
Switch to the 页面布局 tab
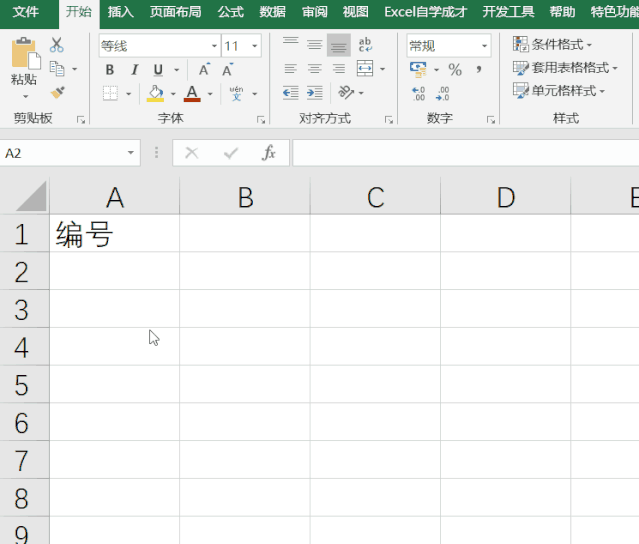[x=176, y=12]
